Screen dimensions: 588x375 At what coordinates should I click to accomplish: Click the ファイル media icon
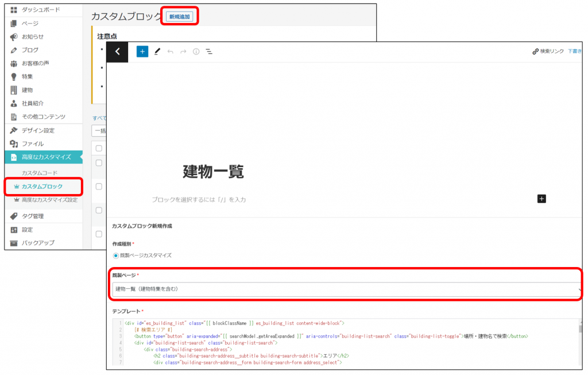(14, 144)
